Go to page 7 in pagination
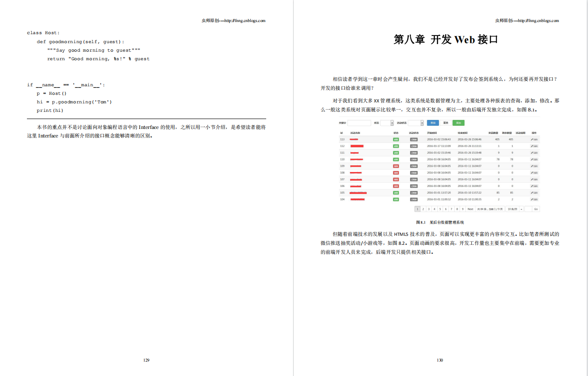 coord(451,209)
